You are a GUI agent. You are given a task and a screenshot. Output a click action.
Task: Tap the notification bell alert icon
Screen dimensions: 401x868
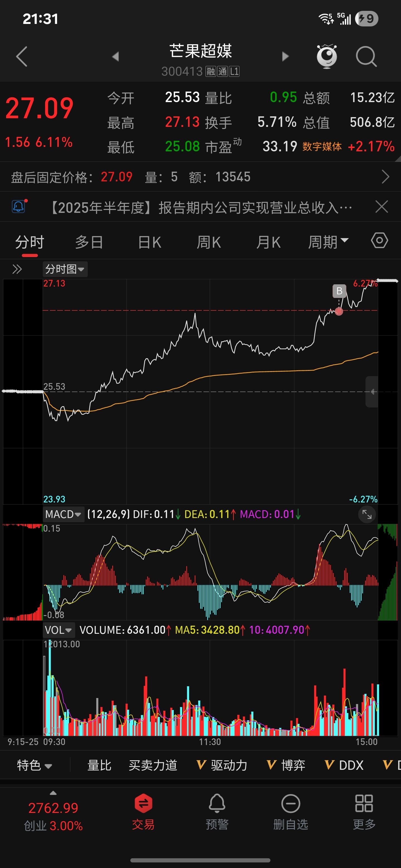[x=19, y=206]
